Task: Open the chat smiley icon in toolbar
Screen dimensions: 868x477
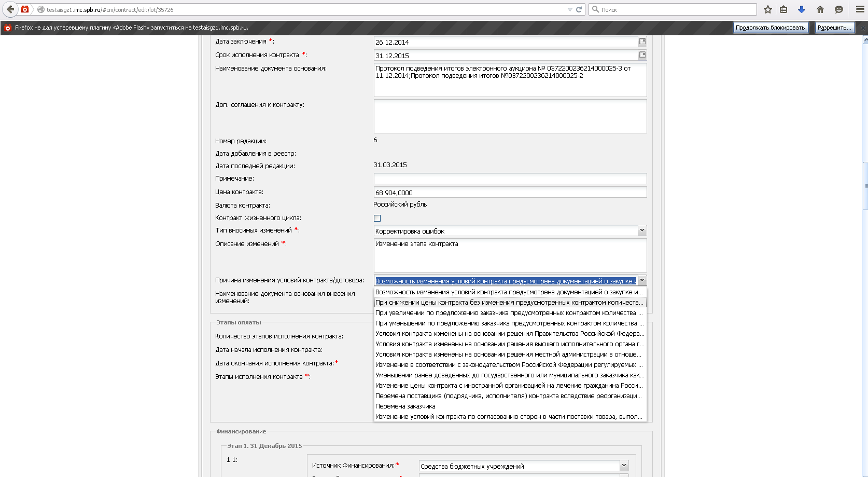Action: coord(839,9)
